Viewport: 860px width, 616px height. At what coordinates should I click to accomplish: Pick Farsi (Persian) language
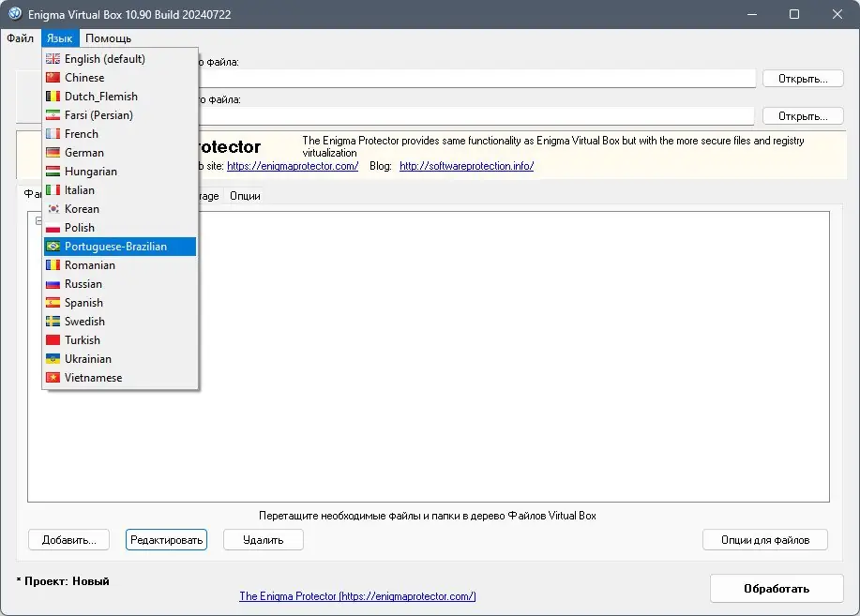[119, 115]
